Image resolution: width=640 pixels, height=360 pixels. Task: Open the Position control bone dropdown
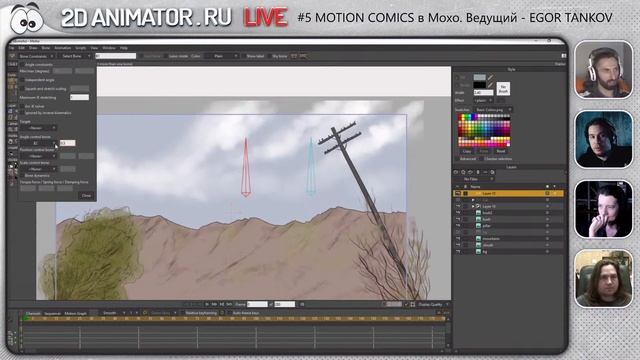(x=38, y=156)
